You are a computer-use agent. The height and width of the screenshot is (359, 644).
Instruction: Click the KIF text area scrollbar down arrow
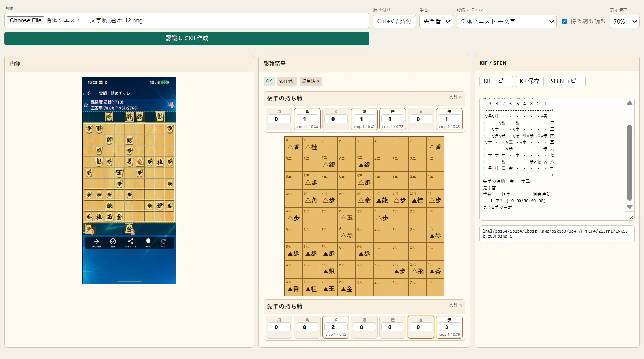point(629,207)
